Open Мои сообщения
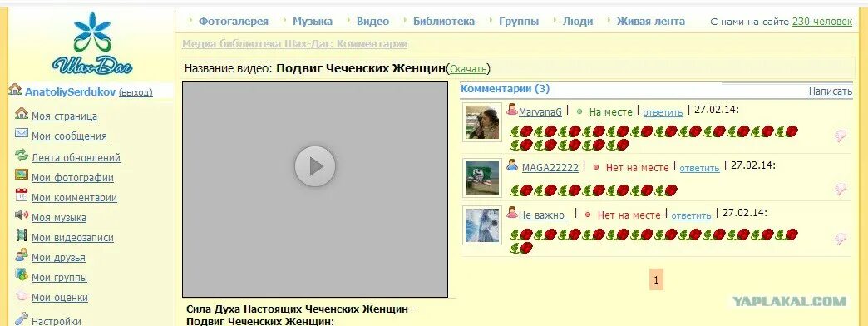This screenshot has width=868, height=326. click(69, 136)
